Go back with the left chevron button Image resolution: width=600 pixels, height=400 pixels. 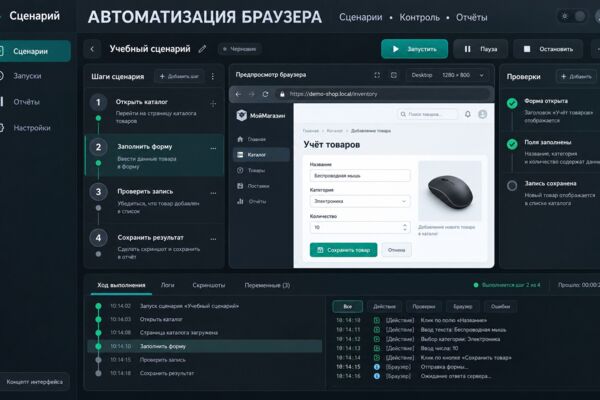(92, 49)
